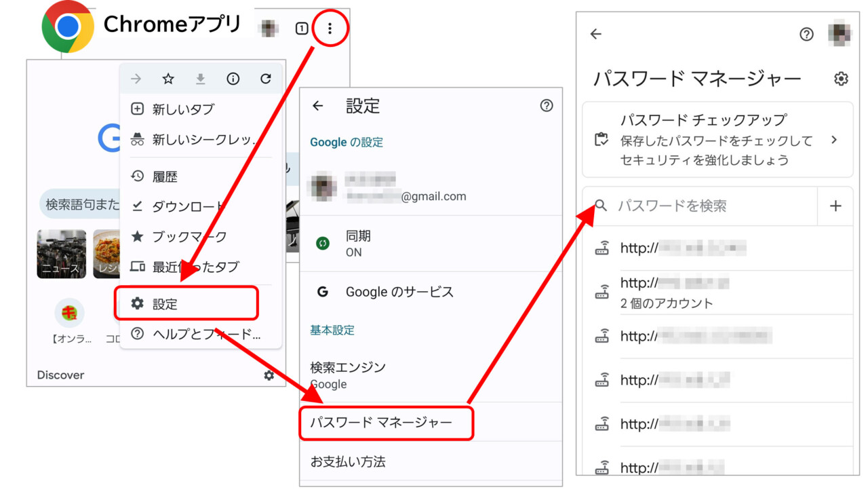868x492 pixels.
Task: Open Google のサービス row
Action: [431, 292]
